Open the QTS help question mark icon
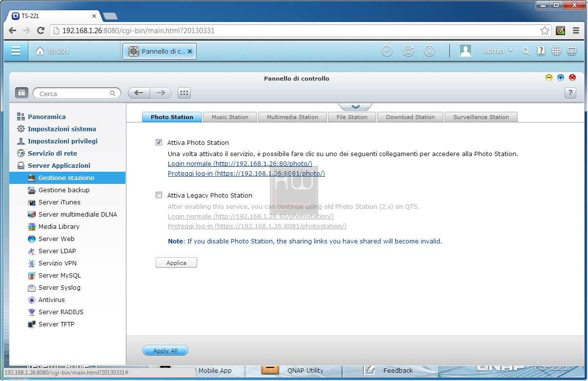This screenshot has width=588, height=381. click(541, 51)
